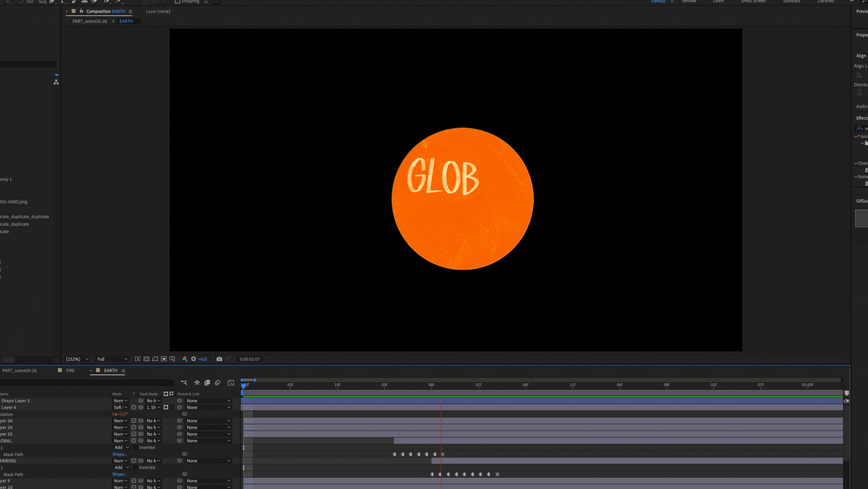
Task: Toggle the alpha matte switch for Layer 6
Action: click(166, 408)
